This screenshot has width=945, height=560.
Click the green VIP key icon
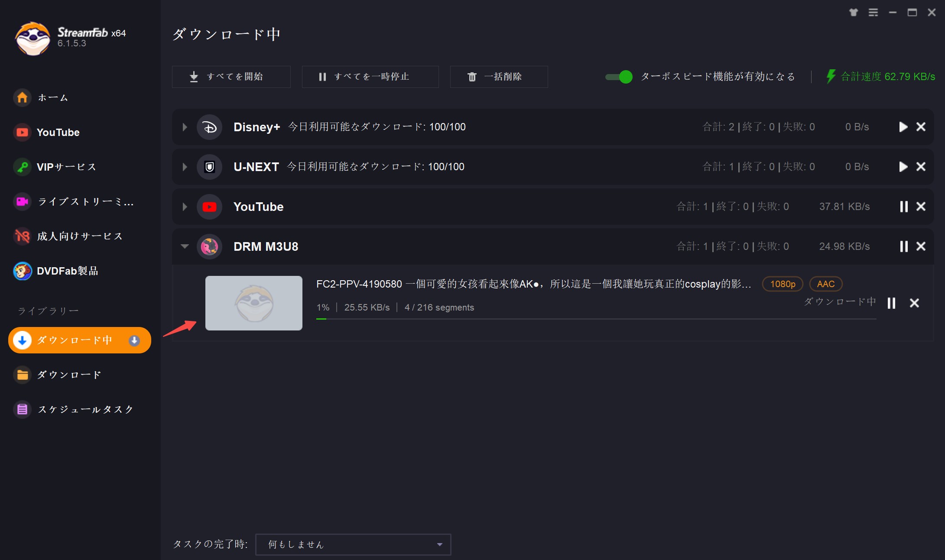[23, 167]
